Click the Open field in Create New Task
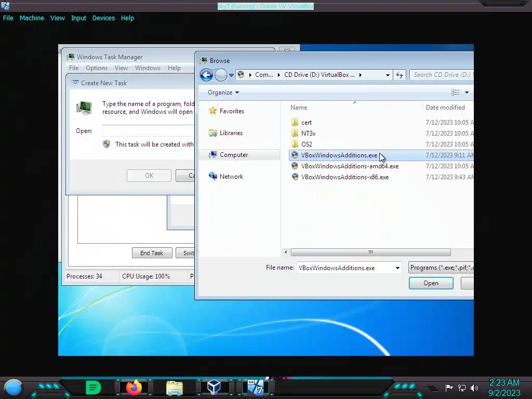The width and height of the screenshot is (532, 399). point(148,130)
